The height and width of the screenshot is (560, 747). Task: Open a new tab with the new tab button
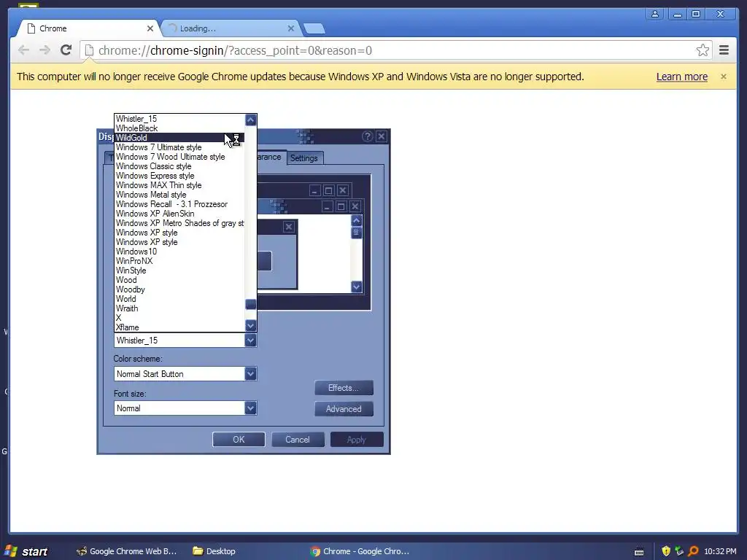pos(314,28)
